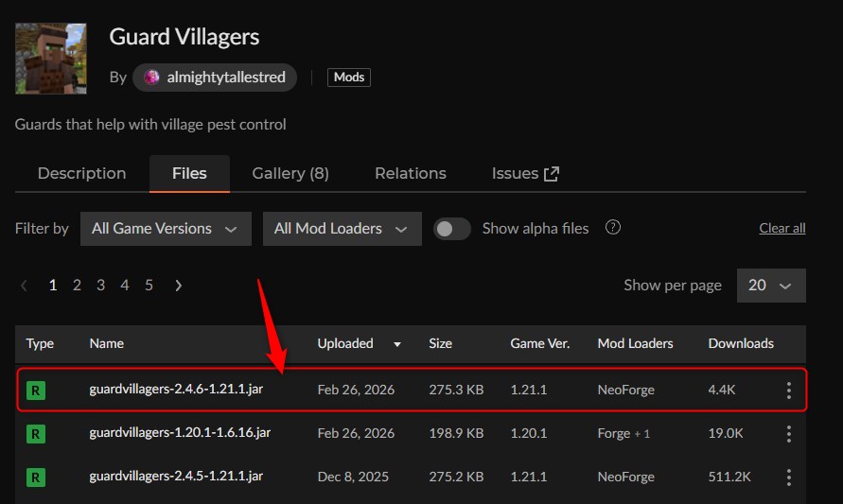Viewport: 843px width, 504px height.
Task: Click the Guard Villagers mod thumbnail image
Action: (x=51, y=59)
